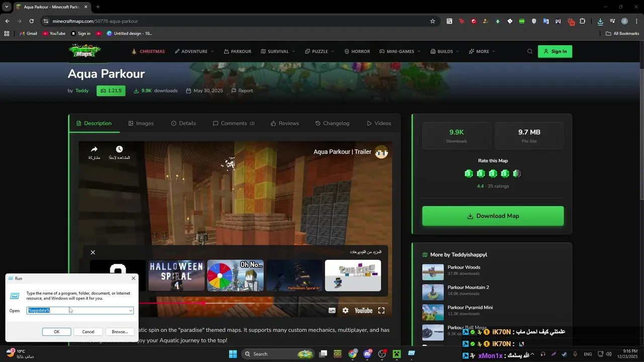Click OK in the Run dialog
The width and height of the screenshot is (644, 362).
[x=57, y=332]
